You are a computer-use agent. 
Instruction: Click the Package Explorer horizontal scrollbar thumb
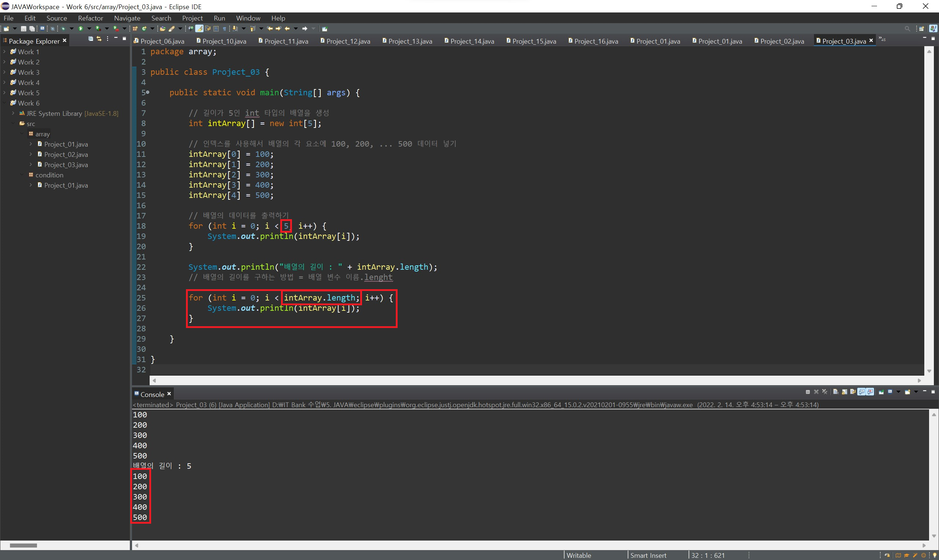[x=23, y=545]
